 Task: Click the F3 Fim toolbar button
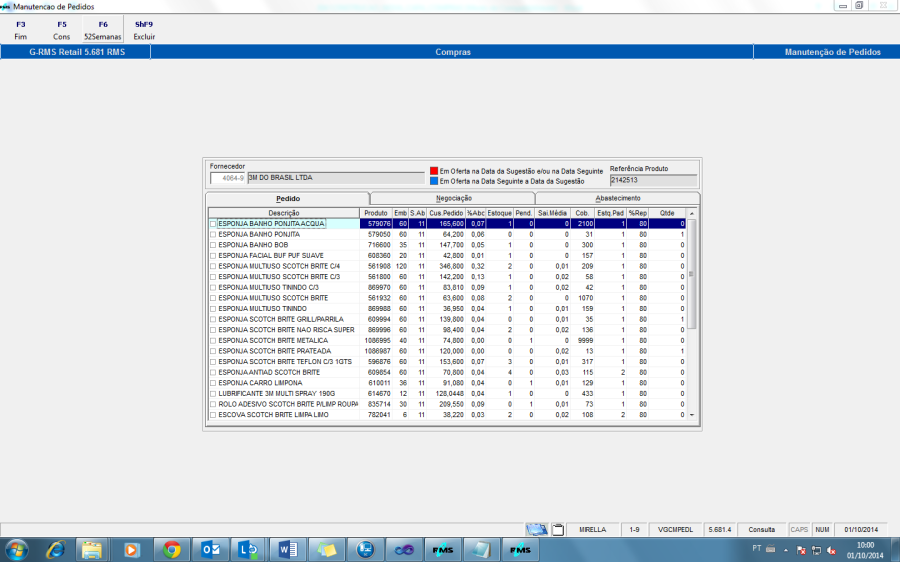pyautogui.click(x=21, y=30)
